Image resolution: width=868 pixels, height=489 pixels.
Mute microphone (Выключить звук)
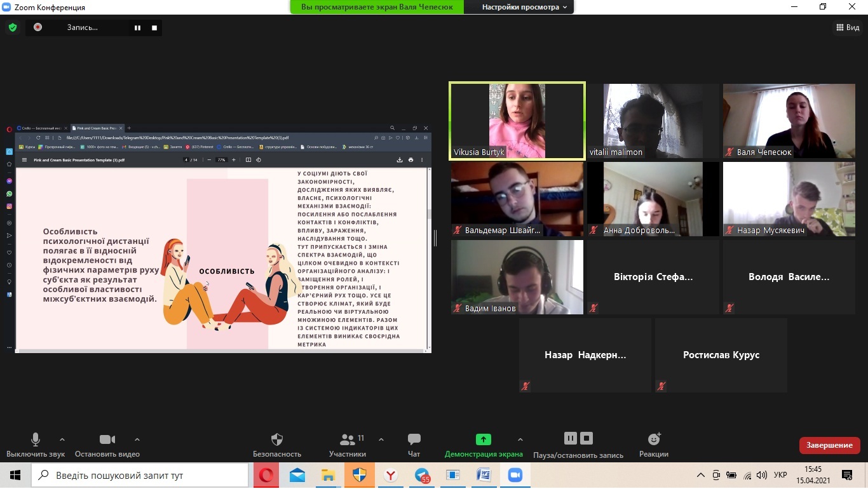tap(36, 439)
